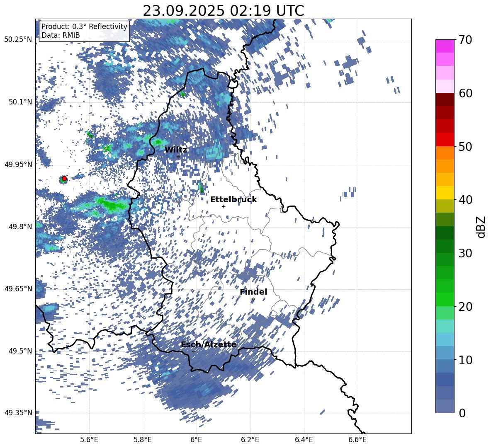The width and height of the screenshot is (491, 448).
Task: Click the Esch/Alzette city label
Action: 209,344
